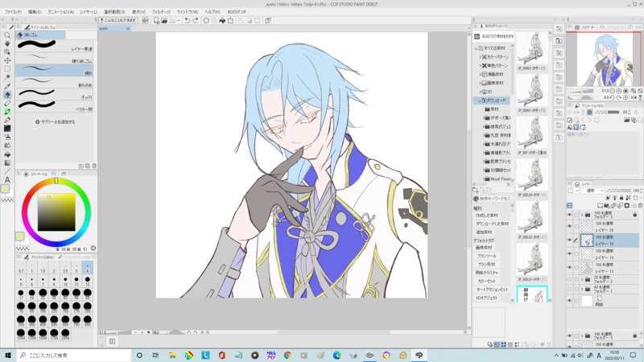Tick the selection checkbox beside レイヤー 20
Viewport: 644px width, 362px height.
[x=576, y=226]
